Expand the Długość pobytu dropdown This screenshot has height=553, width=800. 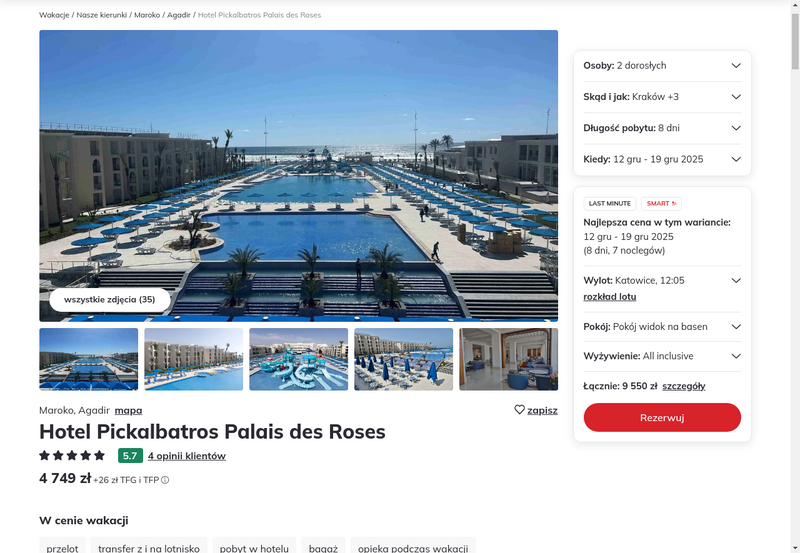tap(662, 128)
